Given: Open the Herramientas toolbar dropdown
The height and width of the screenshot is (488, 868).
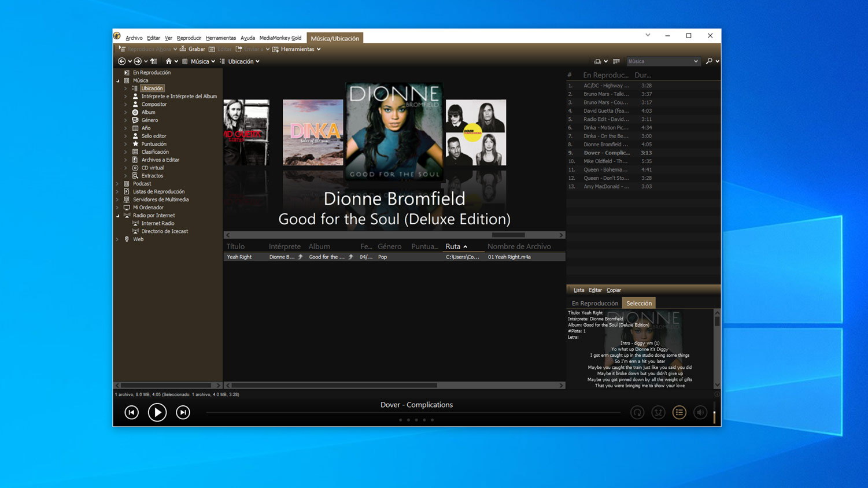Looking at the screenshot, I should point(297,49).
